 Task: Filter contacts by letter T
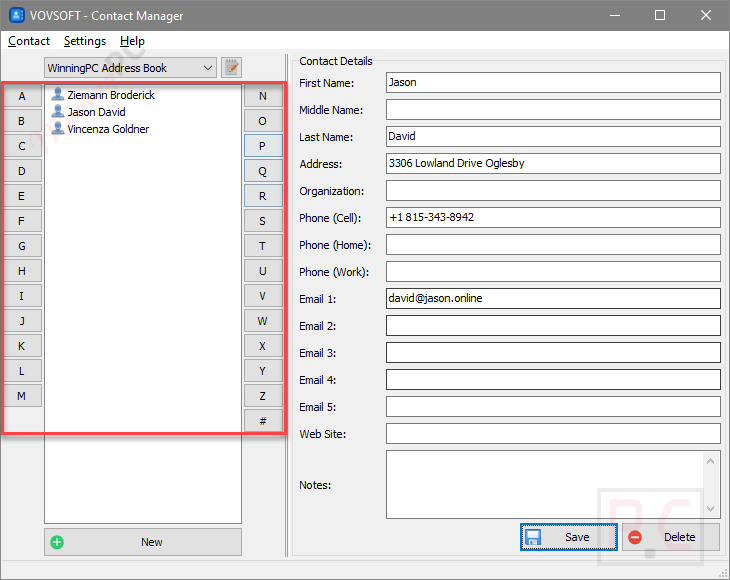click(x=263, y=246)
